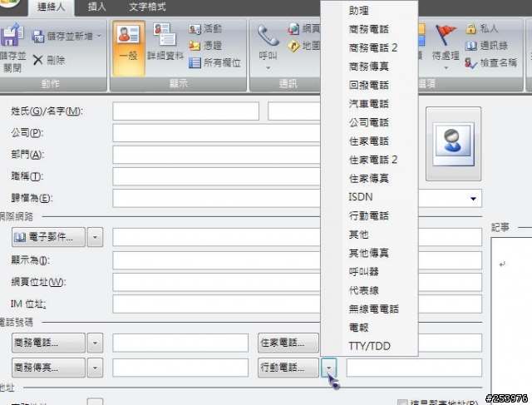This screenshot has height=405, width=532.
Task: Click Save and New button
Action: tap(66, 36)
